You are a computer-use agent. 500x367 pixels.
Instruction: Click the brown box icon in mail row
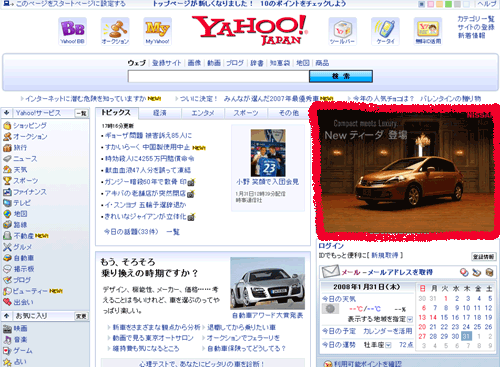489,272
